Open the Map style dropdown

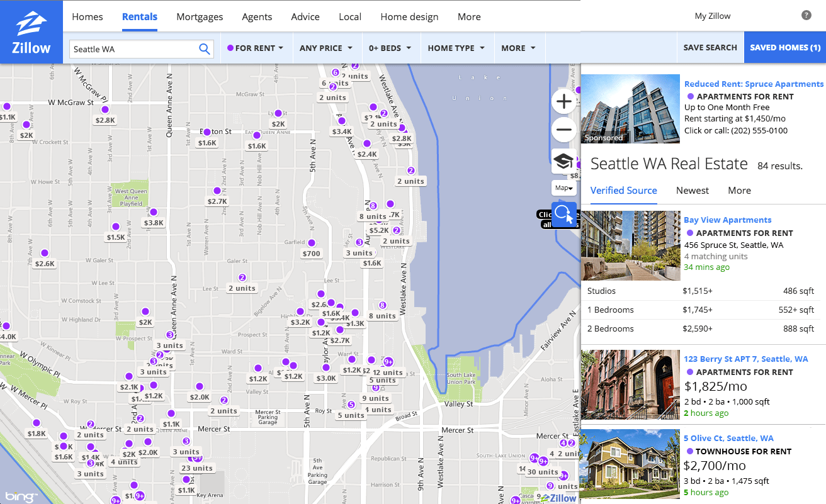click(x=563, y=188)
